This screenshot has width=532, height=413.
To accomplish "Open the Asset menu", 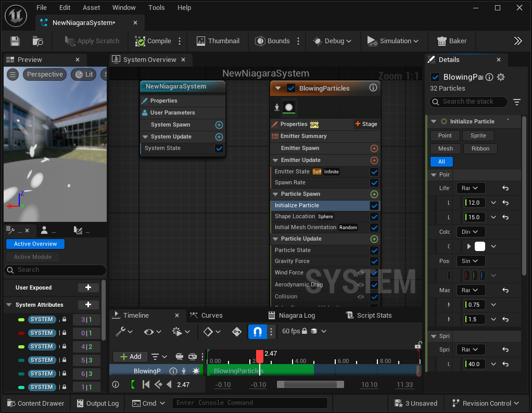I will pos(91,7).
